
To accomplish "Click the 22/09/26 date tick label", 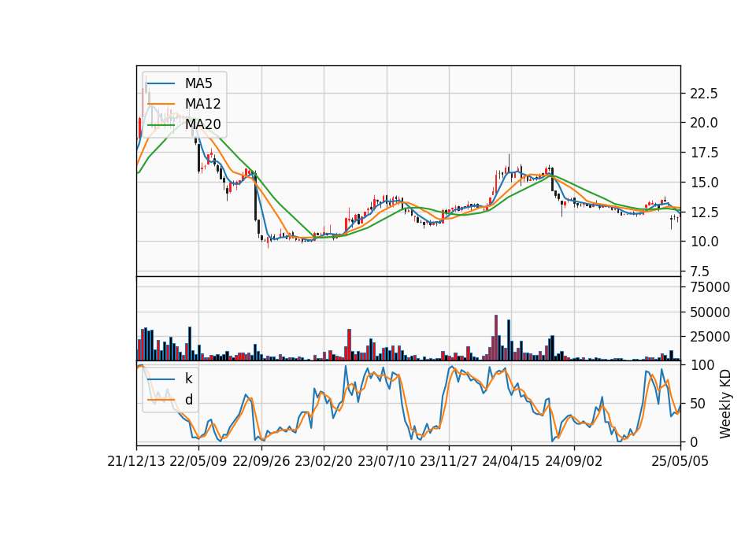I will (261, 461).
